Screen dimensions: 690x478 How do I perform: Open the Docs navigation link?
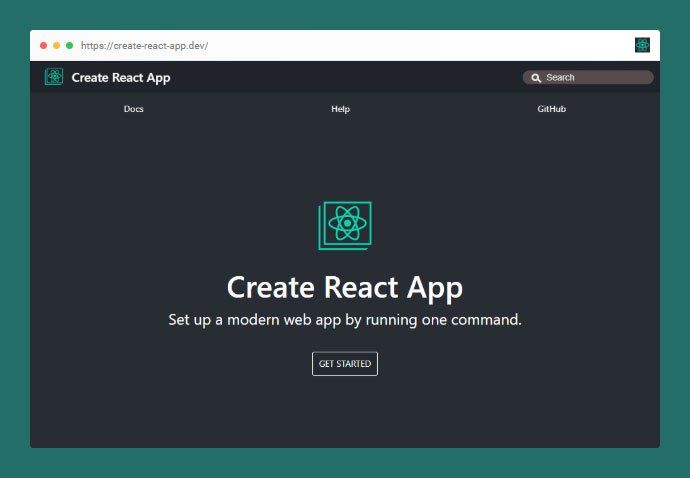[x=134, y=109]
